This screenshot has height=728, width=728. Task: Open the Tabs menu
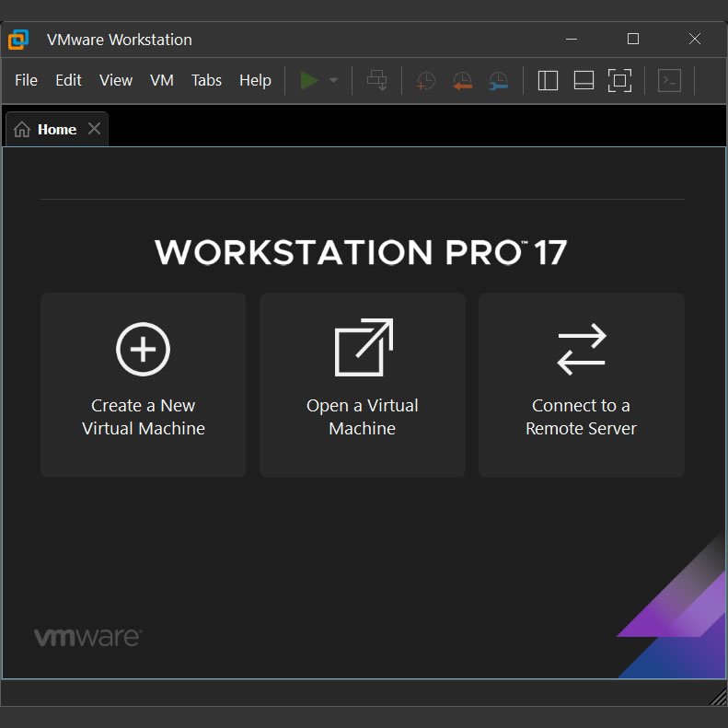[x=206, y=80]
